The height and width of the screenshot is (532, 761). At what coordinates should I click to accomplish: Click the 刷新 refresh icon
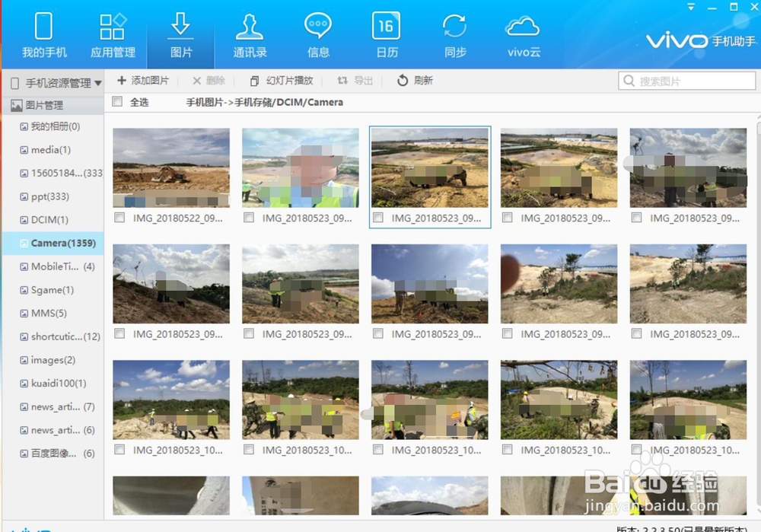403,81
